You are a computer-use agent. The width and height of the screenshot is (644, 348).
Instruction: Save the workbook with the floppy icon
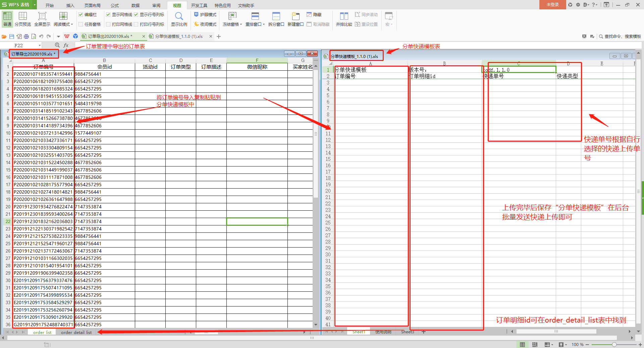point(12,37)
